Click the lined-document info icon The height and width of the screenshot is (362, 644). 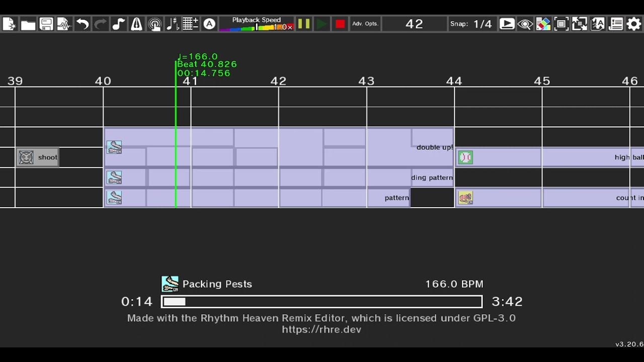click(615, 24)
